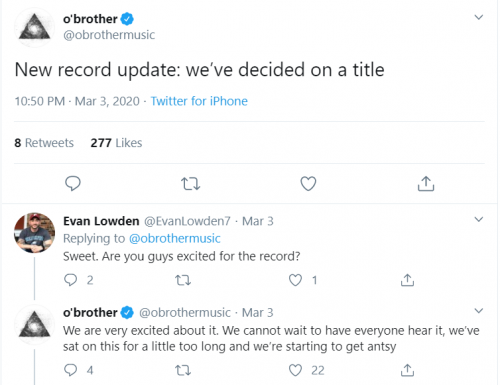Image resolution: width=500 pixels, height=385 pixels.
Task: Like the main o'brother tweet
Action: click(x=308, y=184)
